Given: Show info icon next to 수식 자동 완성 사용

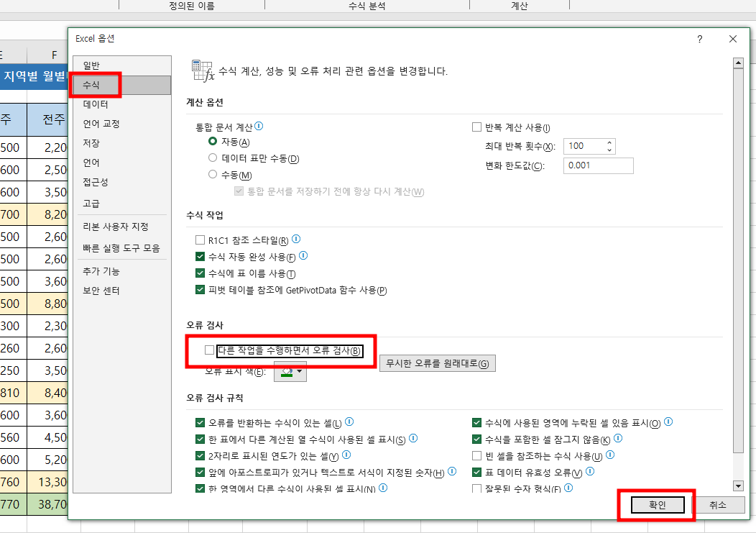Looking at the screenshot, I should (x=303, y=255).
